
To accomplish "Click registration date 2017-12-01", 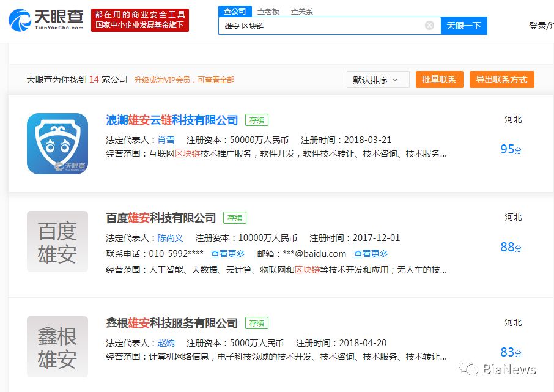I will [376, 238].
